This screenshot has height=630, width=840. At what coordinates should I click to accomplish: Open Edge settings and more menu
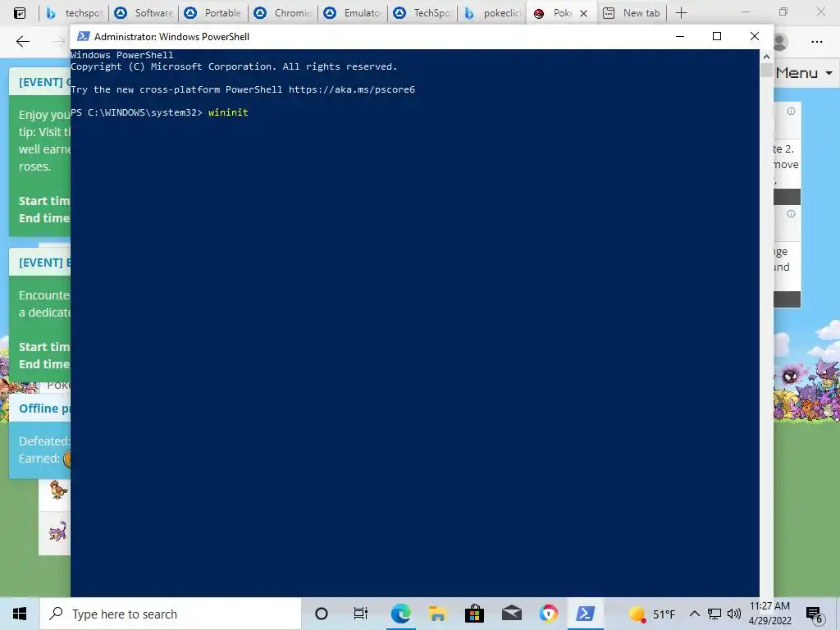coord(816,41)
